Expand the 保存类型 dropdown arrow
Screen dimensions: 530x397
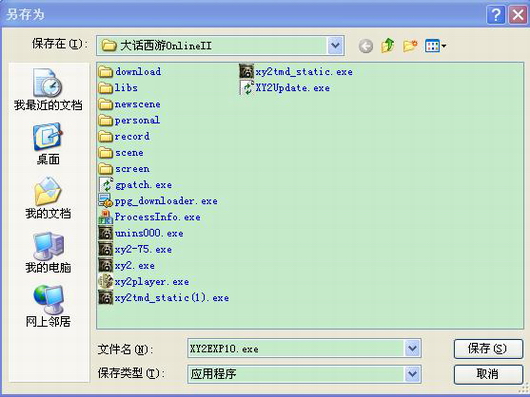412,374
